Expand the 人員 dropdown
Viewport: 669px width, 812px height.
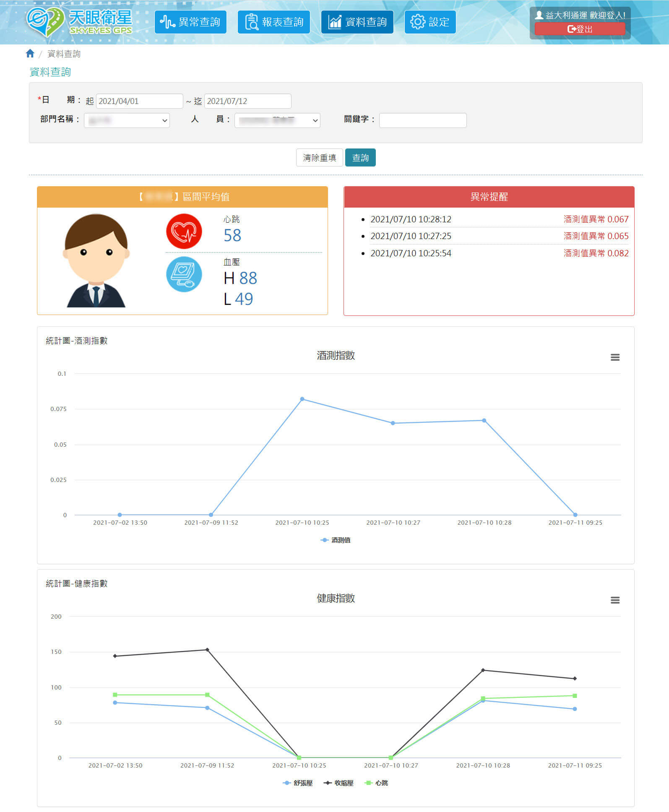point(277,120)
